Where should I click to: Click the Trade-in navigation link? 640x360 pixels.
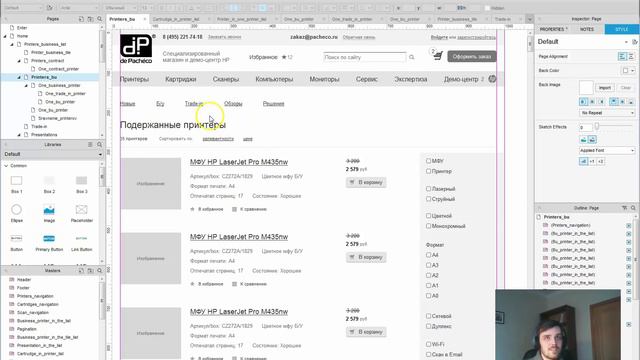point(194,104)
